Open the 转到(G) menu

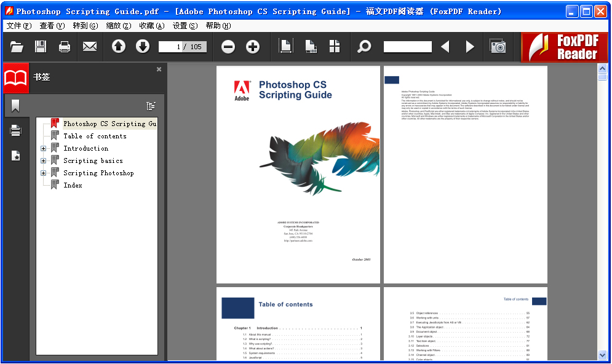pyautogui.click(x=85, y=26)
